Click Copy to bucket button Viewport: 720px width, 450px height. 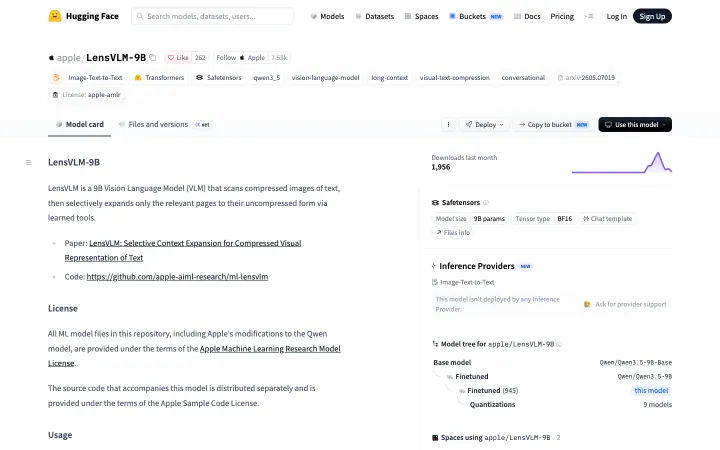pyautogui.click(x=553, y=124)
